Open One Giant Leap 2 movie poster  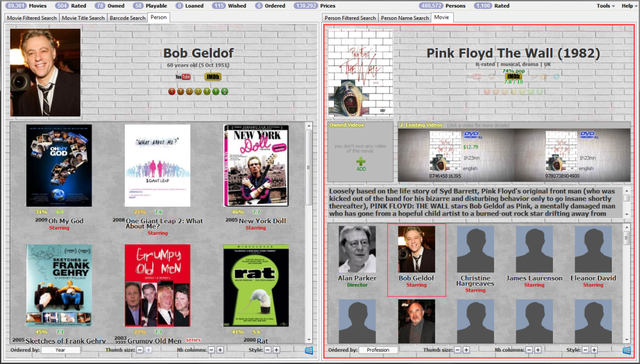click(x=157, y=165)
